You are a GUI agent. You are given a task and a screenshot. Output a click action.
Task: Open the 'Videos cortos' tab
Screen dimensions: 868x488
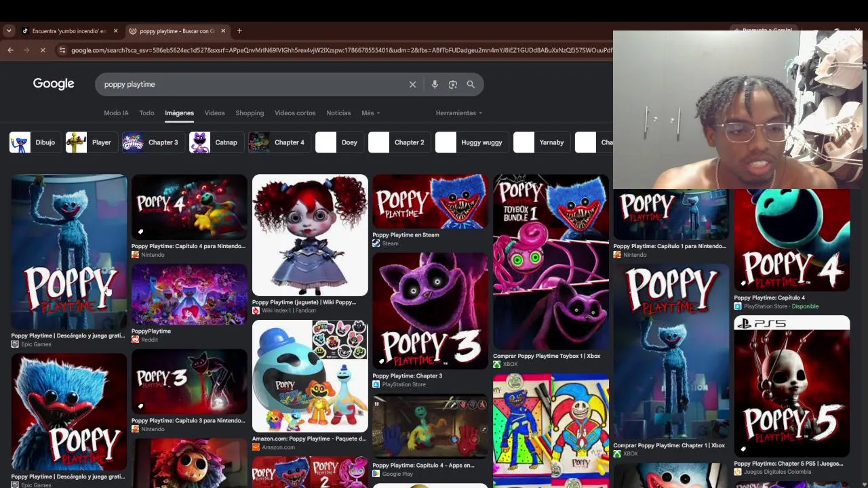click(x=295, y=113)
